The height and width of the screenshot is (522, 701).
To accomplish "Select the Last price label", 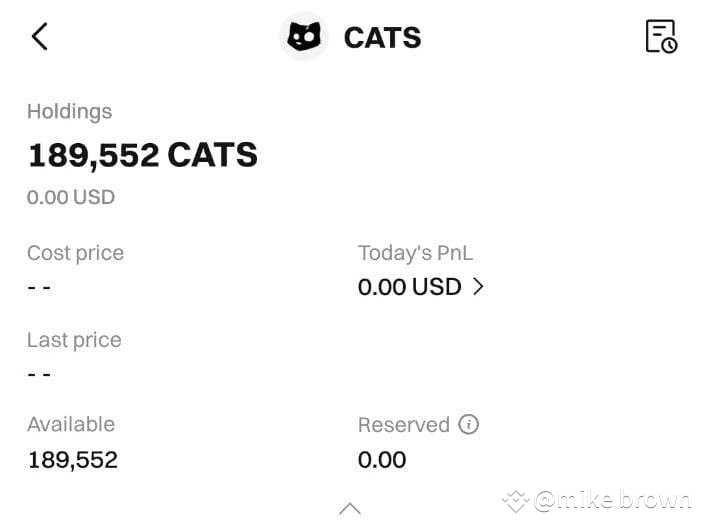I will 74,340.
